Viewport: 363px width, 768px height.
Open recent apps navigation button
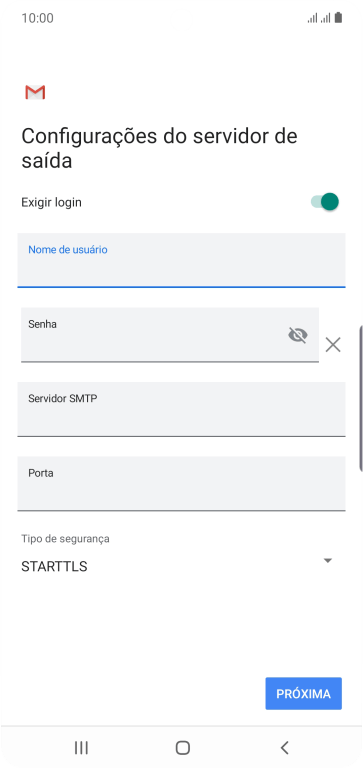click(81, 747)
